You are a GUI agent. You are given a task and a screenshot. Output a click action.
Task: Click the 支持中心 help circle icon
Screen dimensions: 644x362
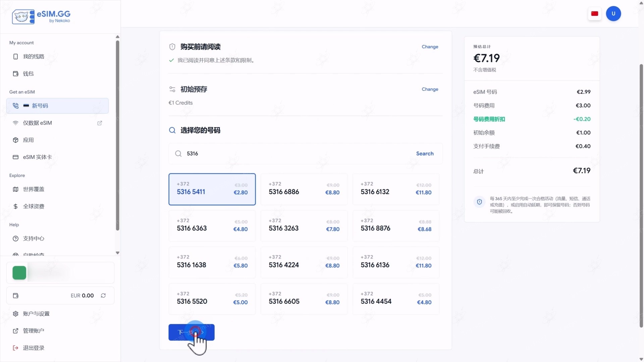coord(15,238)
